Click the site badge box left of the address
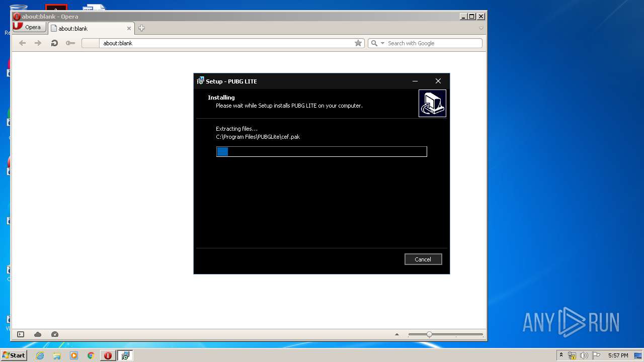 91,43
